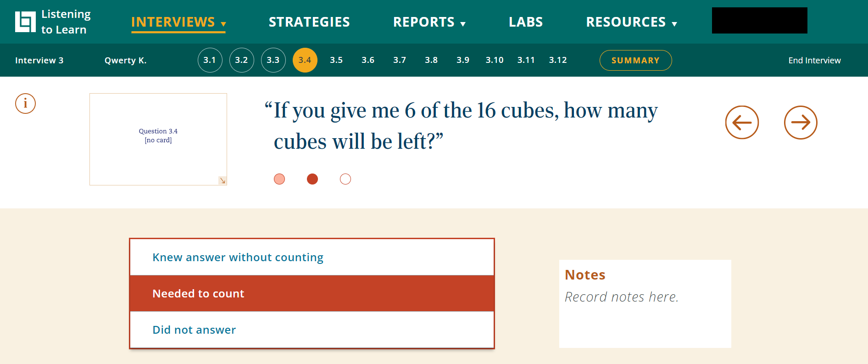Click the End Interview link
868x364 pixels.
(x=814, y=60)
